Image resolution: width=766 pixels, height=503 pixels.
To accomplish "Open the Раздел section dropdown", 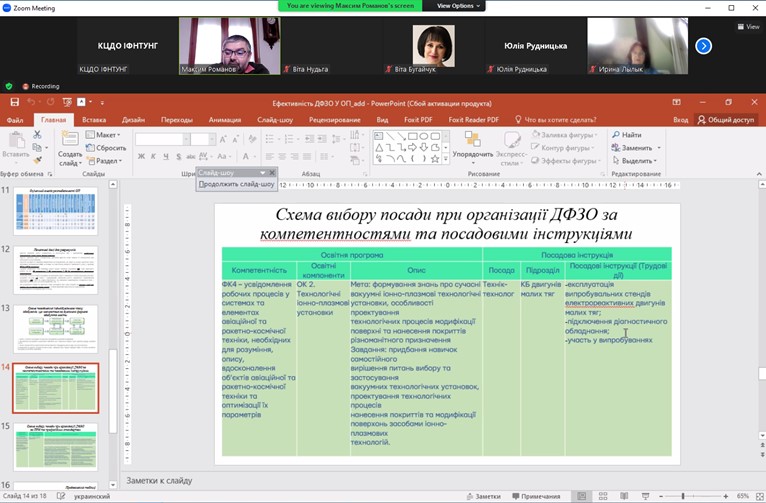I will click(105, 160).
